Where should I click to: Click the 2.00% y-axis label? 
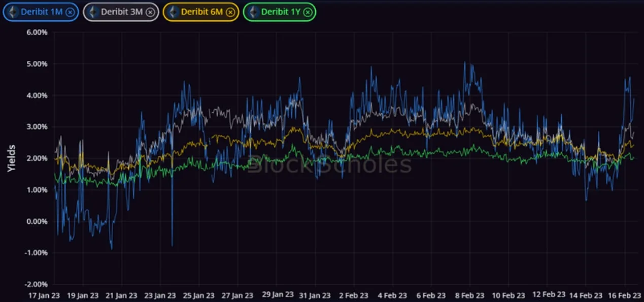point(37,158)
